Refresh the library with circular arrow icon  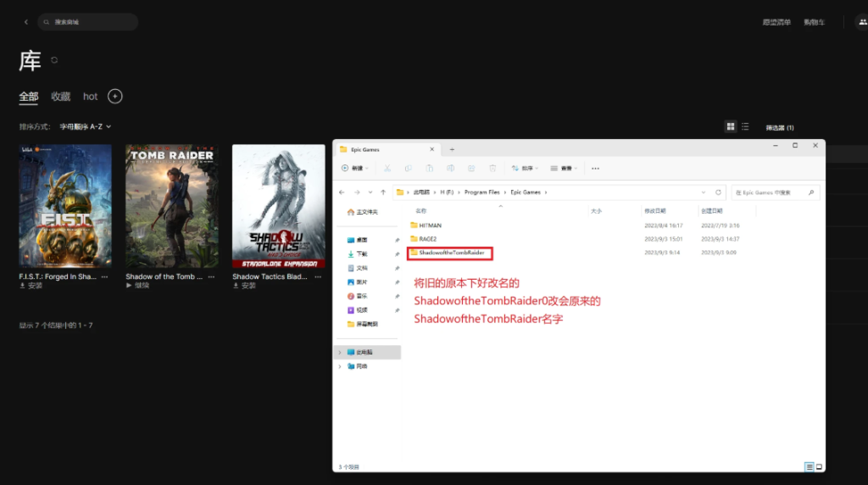pyautogui.click(x=54, y=60)
